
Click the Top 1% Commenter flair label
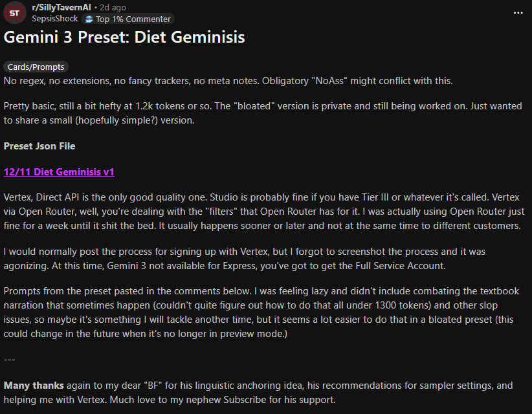point(133,19)
